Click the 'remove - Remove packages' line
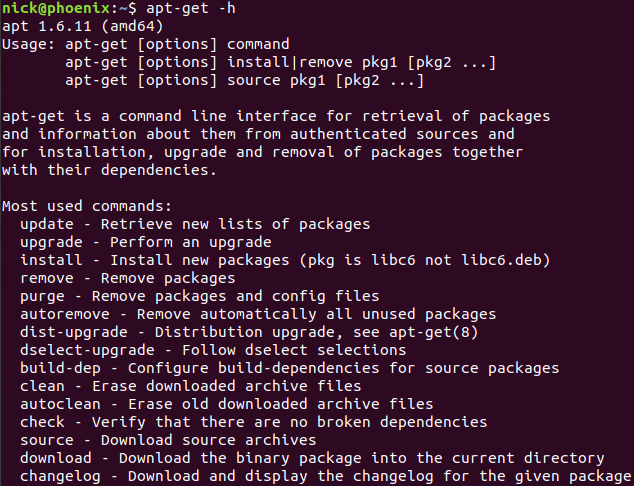Screen dimensions: 634x486 (127, 278)
